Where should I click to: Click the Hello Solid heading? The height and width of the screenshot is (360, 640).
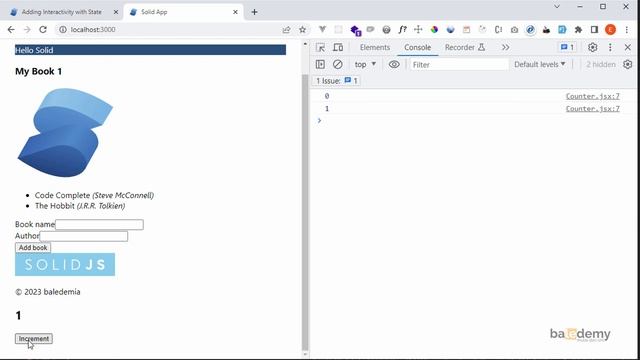[x=150, y=50]
